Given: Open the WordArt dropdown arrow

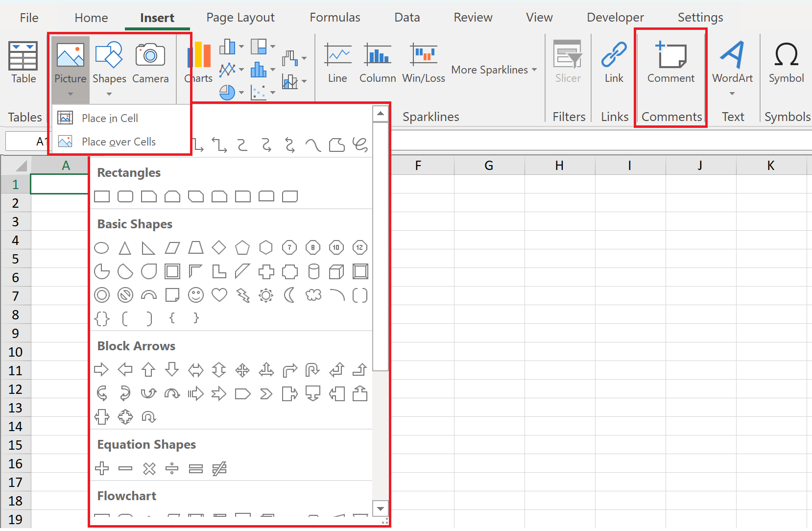Looking at the screenshot, I should 732,94.
